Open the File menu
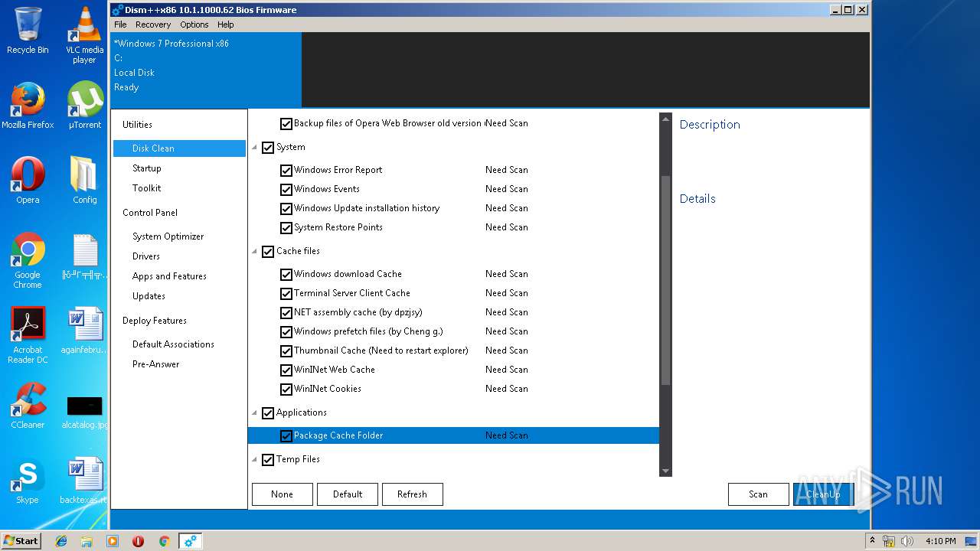 click(120, 24)
